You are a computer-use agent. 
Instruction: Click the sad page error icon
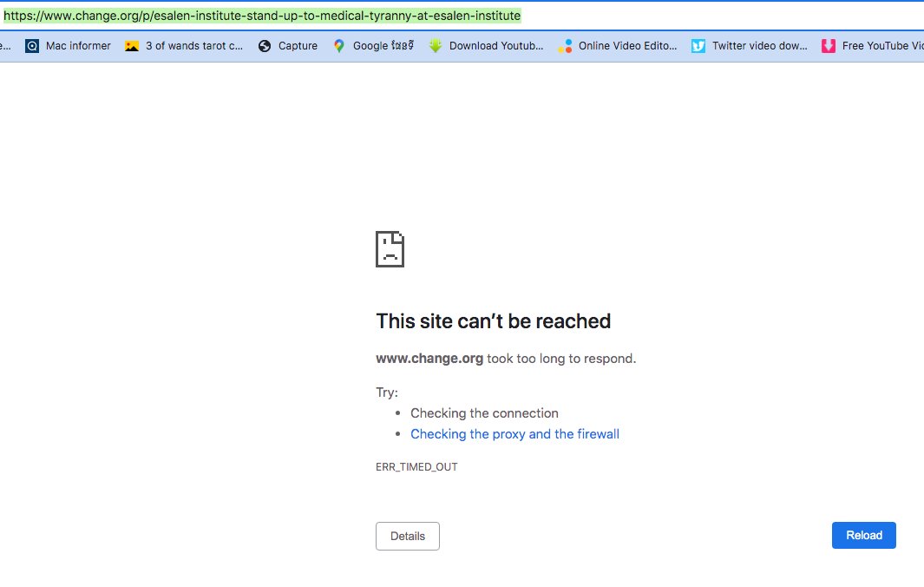(390, 249)
